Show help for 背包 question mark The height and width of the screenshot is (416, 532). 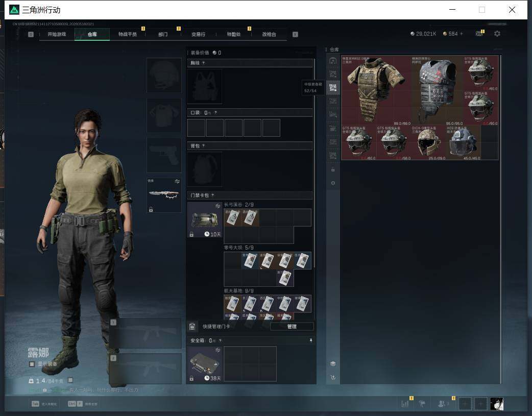[203, 146]
